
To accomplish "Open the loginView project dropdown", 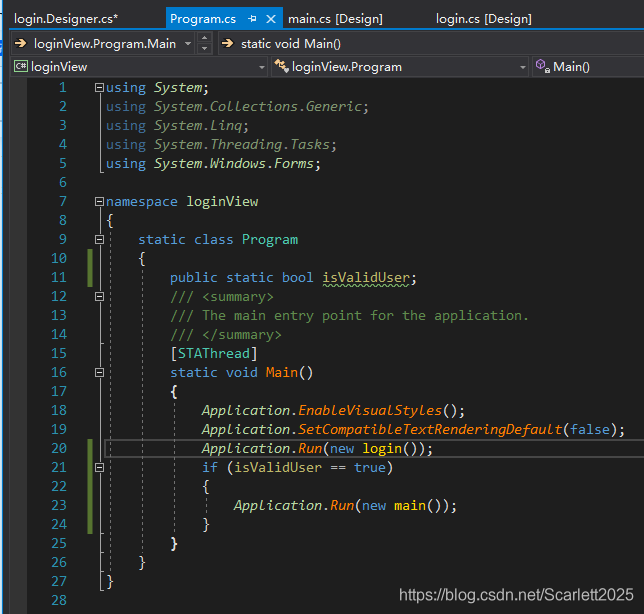I will point(262,67).
